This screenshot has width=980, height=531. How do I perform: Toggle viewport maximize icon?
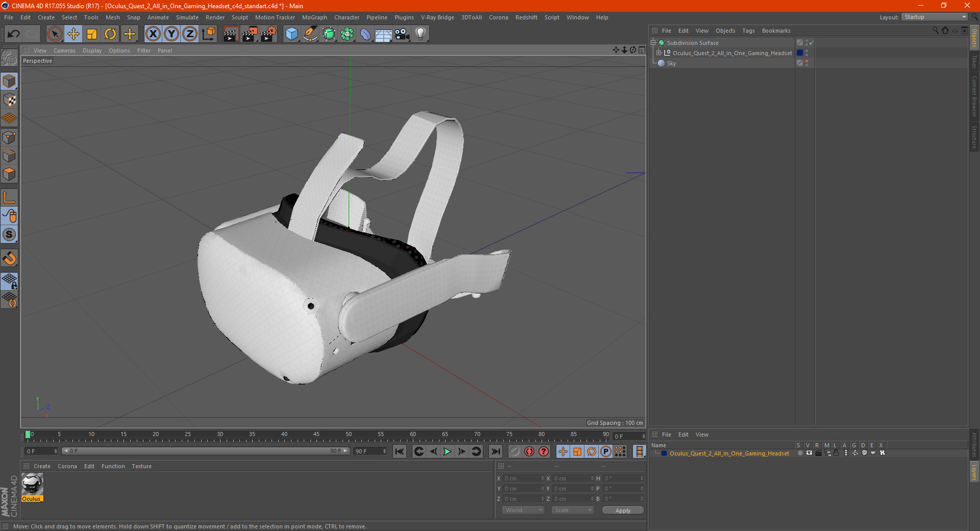(642, 50)
